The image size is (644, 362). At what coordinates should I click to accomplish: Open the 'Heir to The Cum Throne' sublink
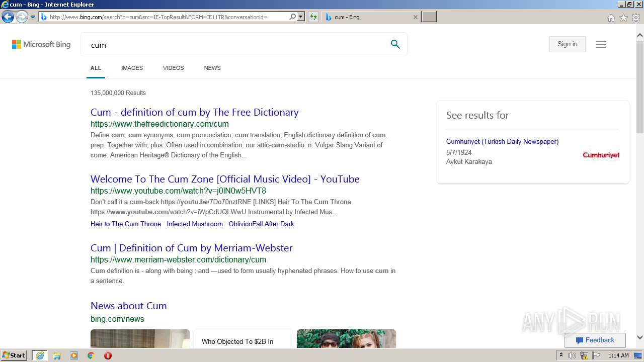click(x=126, y=224)
